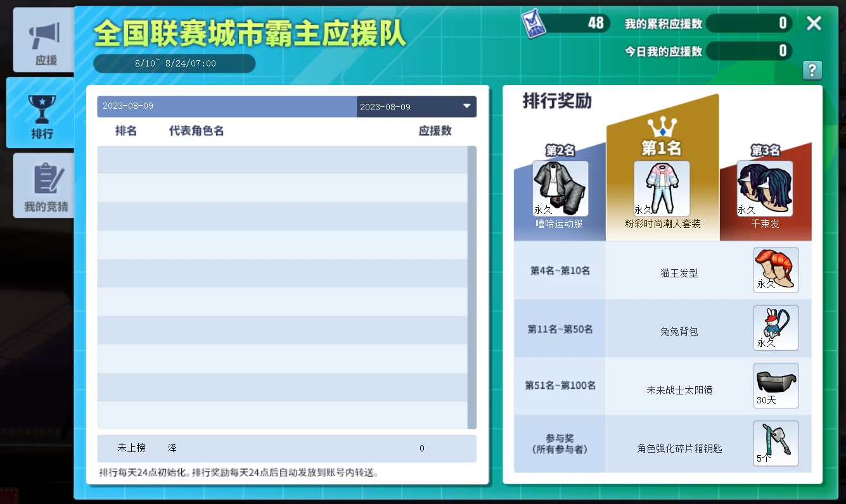This screenshot has height=504, width=846.
Task: Select the 嘻哈运动服 second place reward icon
Action: [x=560, y=188]
